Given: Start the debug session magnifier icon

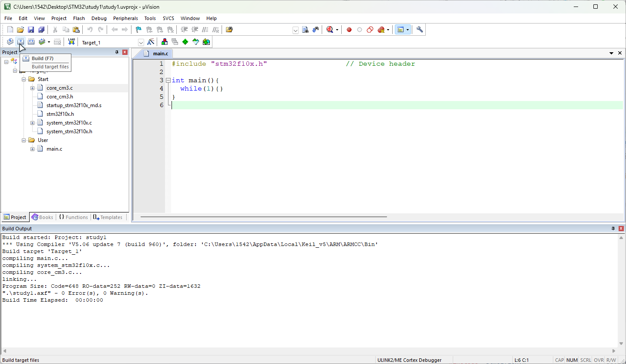Looking at the screenshot, I should coord(330,30).
